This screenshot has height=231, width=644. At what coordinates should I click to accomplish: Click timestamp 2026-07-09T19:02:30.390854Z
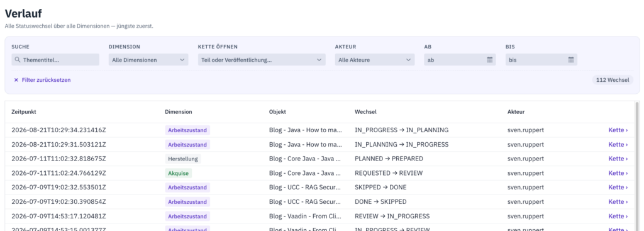(x=58, y=202)
